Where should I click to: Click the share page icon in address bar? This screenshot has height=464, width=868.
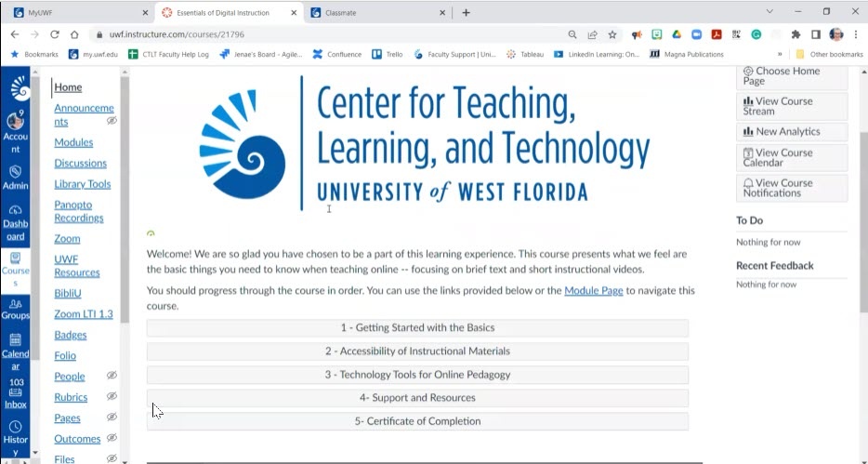coord(592,34)
